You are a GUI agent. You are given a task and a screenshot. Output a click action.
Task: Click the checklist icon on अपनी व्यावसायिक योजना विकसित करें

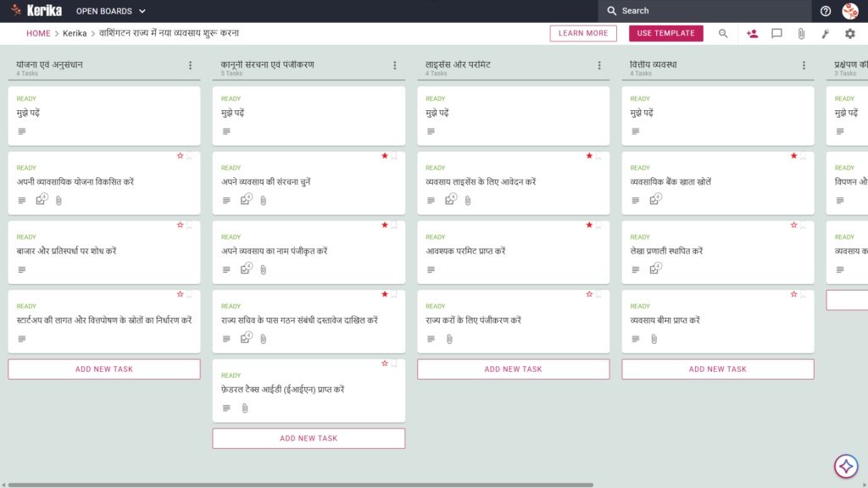pos(41,199)
